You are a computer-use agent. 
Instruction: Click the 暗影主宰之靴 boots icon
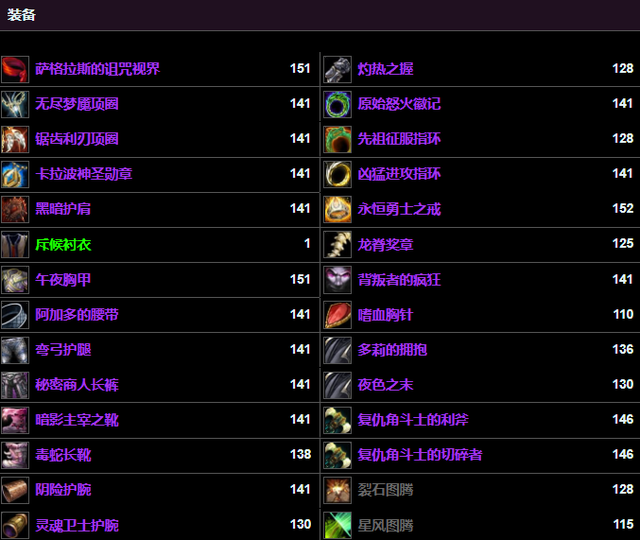tap(15, 420)
